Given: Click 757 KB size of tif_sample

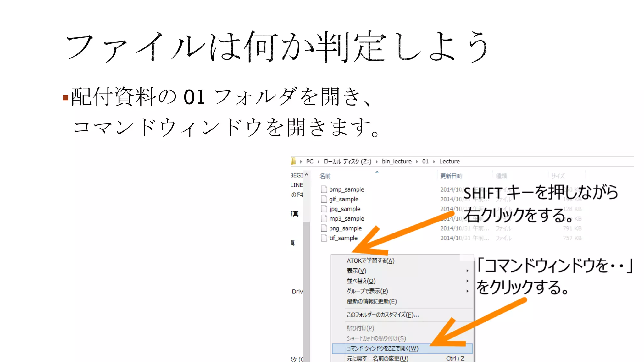Looking at the screenshot, I should 572,238.
